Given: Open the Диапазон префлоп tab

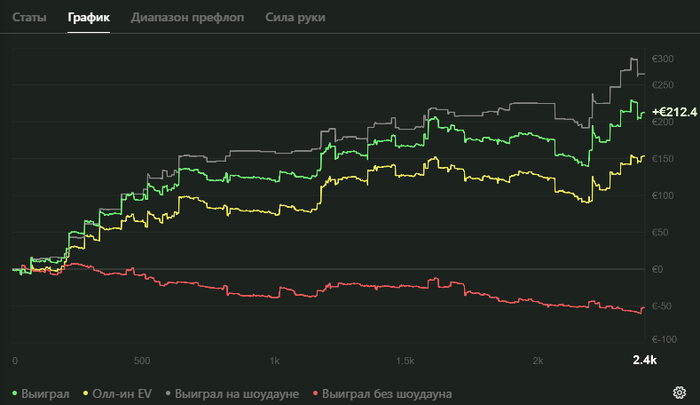Looking at the screenshot, I should (188, 18).
